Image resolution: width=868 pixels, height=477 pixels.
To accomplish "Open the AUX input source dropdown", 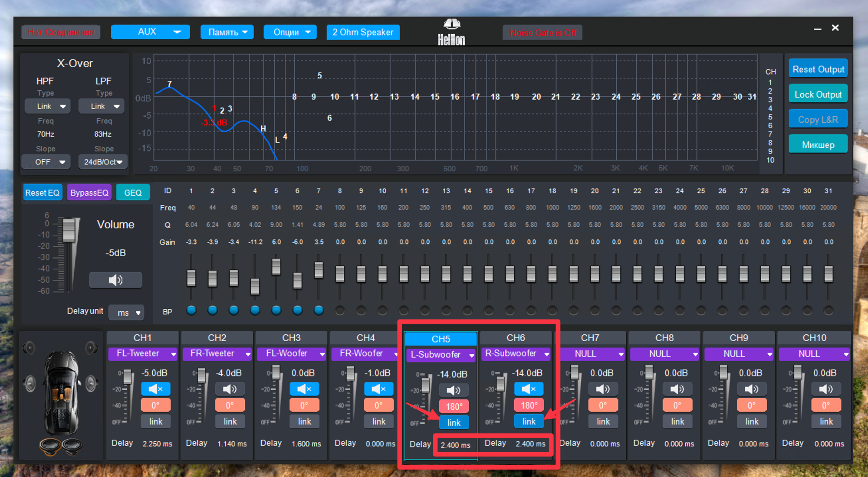I will pyautogui.click(x=150, y=32).
